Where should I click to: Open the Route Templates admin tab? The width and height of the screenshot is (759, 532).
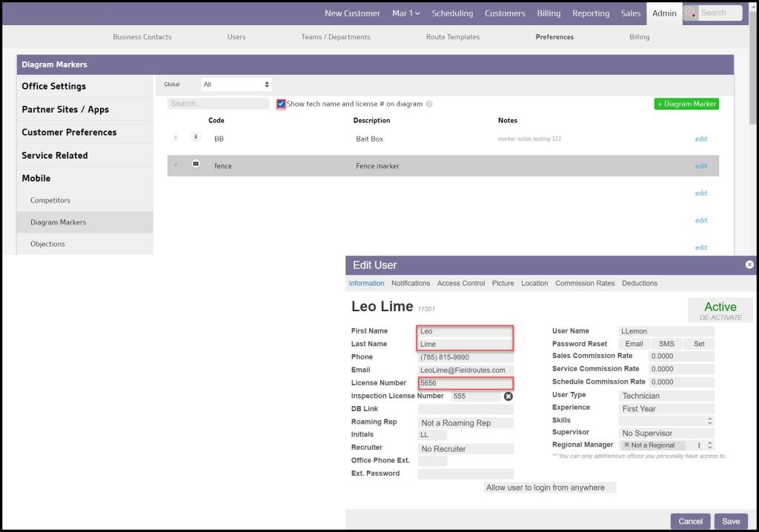(452, 37)
